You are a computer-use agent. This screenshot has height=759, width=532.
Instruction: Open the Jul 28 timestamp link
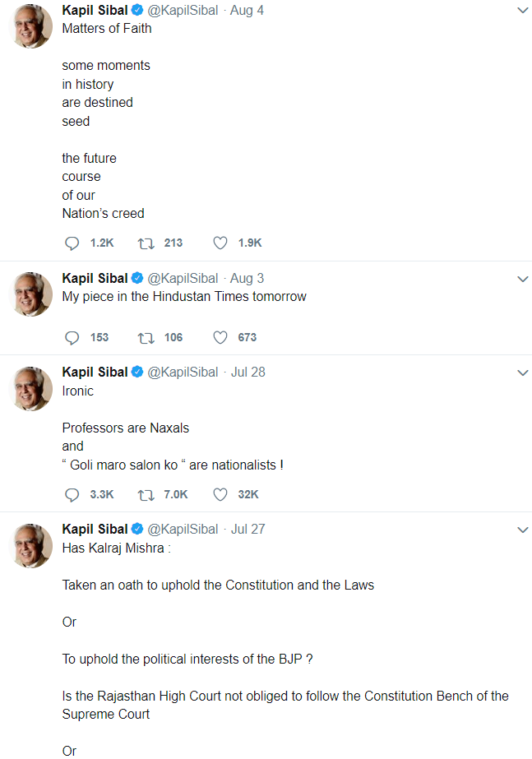(x=248, y=372)
